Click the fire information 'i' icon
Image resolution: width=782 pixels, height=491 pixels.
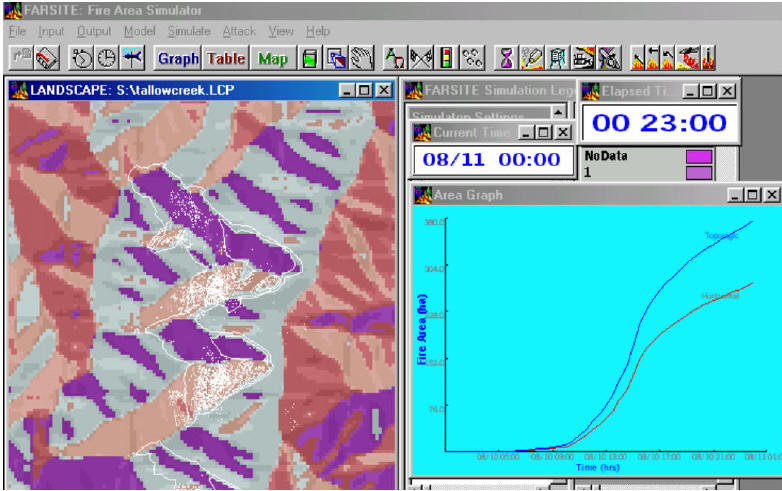pos(708,58)
